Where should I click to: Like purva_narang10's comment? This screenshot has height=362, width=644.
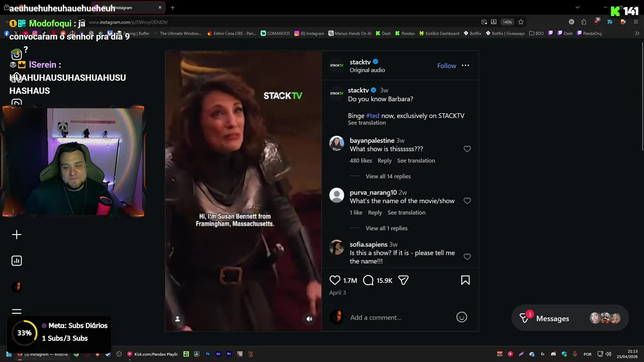point(467,201)
